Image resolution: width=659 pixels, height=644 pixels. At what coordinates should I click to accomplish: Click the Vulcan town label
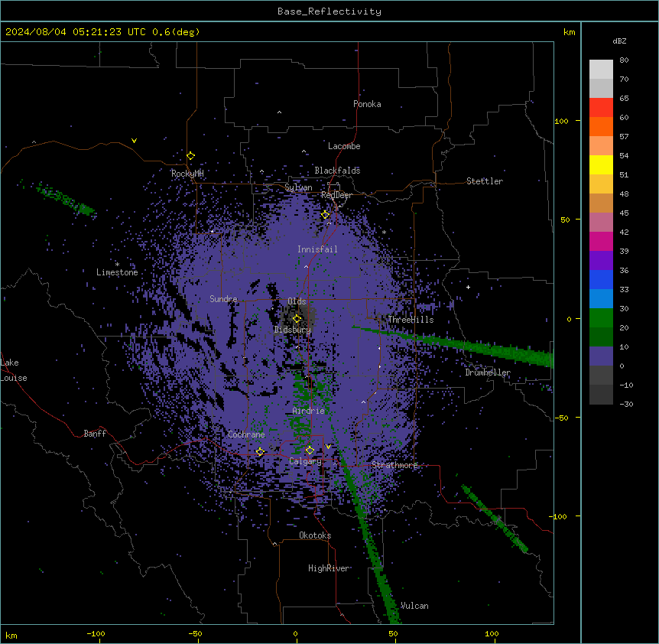point(414,606)
